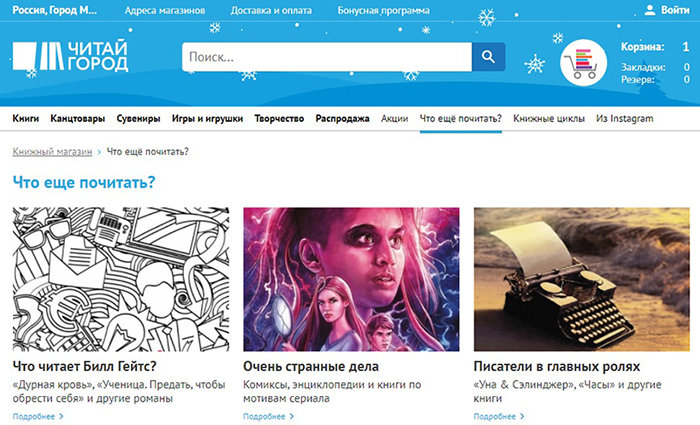This screenshot has width=700, height=425.
Task: Click the «Дурная кровь», «Ученица...» description text
Action: [x=119, y=392]
